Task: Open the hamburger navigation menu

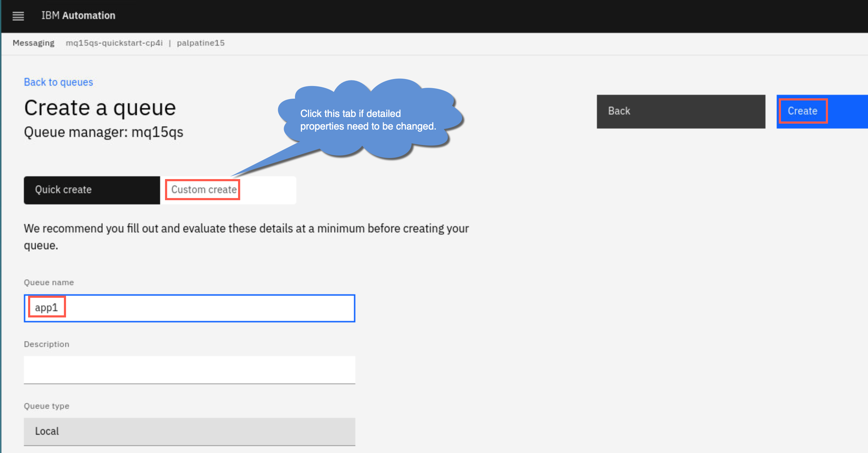Action: coord(18,16)
